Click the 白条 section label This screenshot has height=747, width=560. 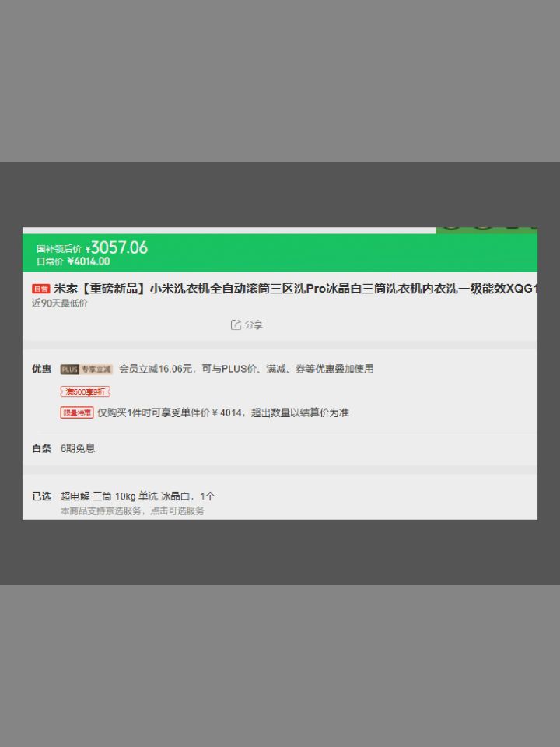(x=41, y=448)
